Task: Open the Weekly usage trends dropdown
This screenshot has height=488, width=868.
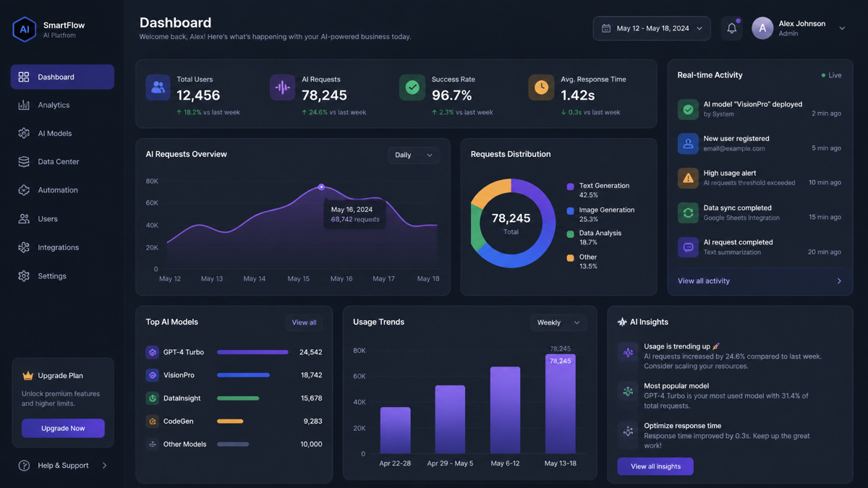Action: point(558,322)
